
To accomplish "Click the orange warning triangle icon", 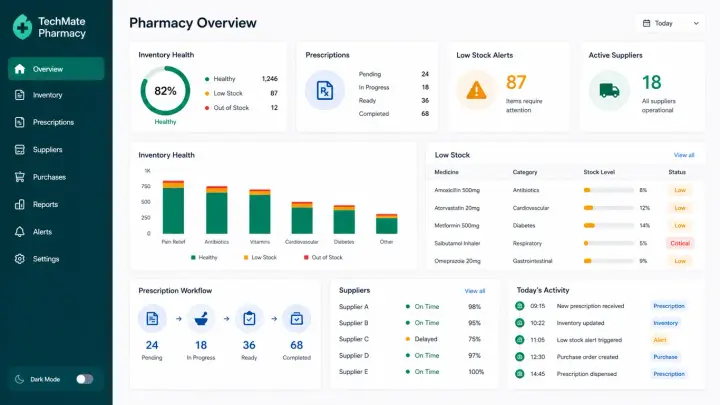I will point(476,90).
